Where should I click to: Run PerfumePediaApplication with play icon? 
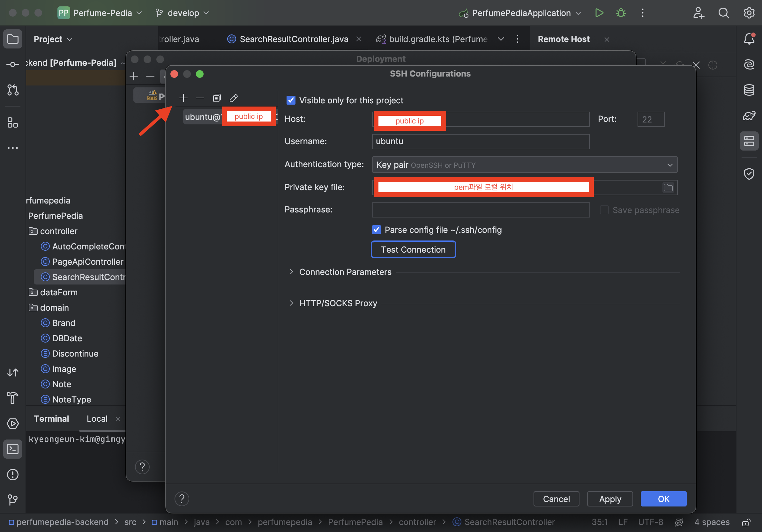599,13
